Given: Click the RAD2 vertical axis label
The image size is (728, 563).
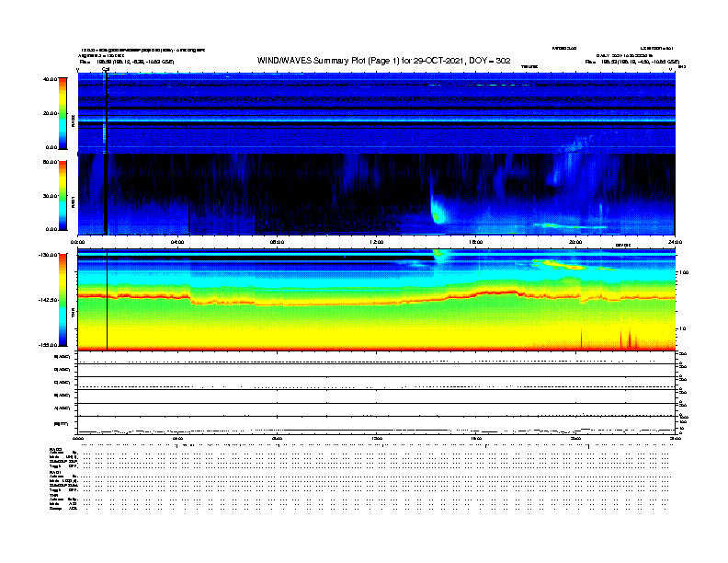Looking at the screenshot, I should point(73,121).
